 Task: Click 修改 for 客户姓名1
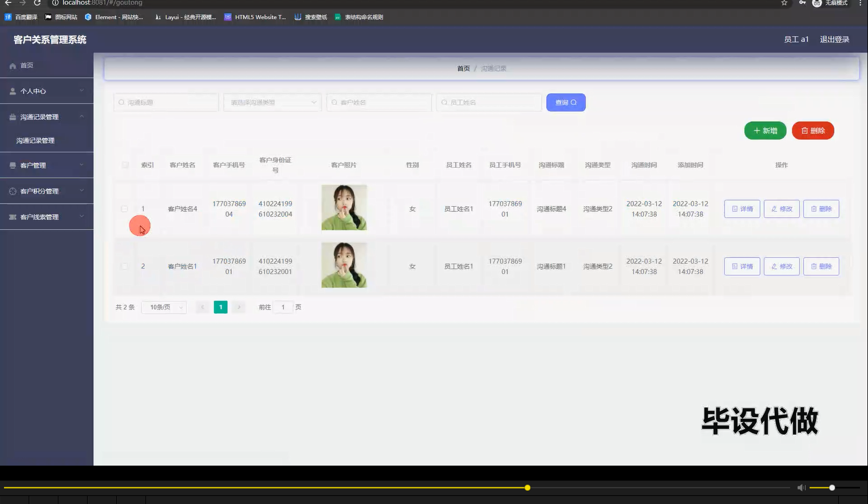coord(782,266)
